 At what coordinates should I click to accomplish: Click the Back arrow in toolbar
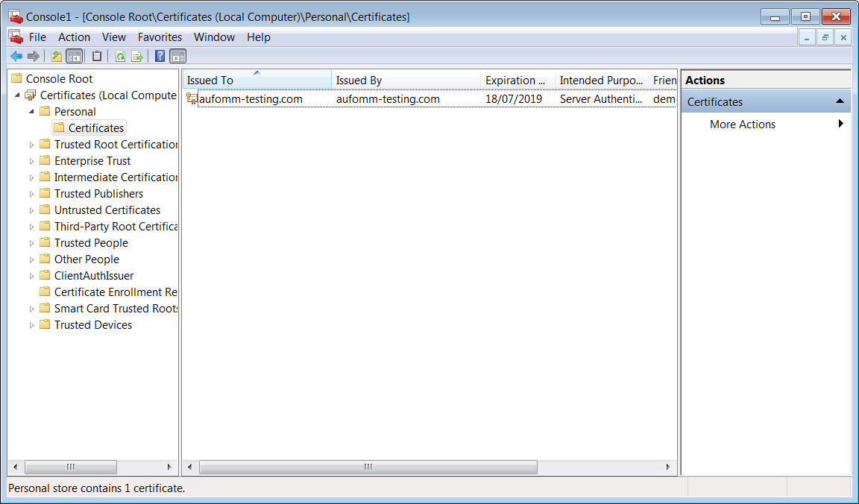pyautogui.click(x=16, y=56)
